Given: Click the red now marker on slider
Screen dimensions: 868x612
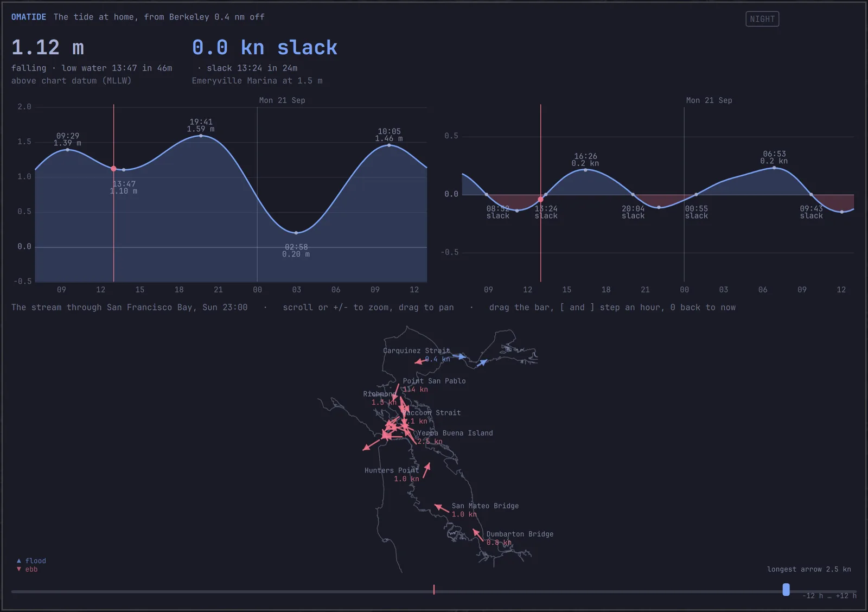Looking at the screenshot, I should pyautogui.click(x=434, y=589).
